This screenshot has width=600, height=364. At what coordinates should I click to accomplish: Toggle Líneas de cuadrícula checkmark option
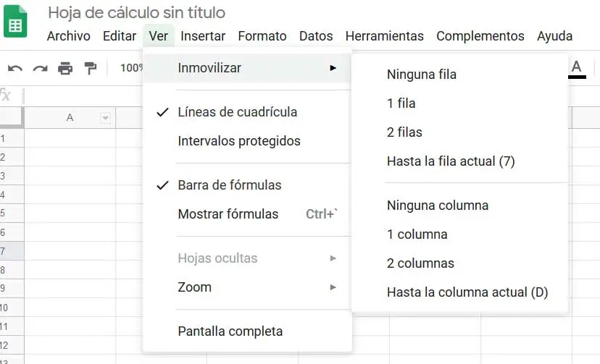tap(237, 112)
